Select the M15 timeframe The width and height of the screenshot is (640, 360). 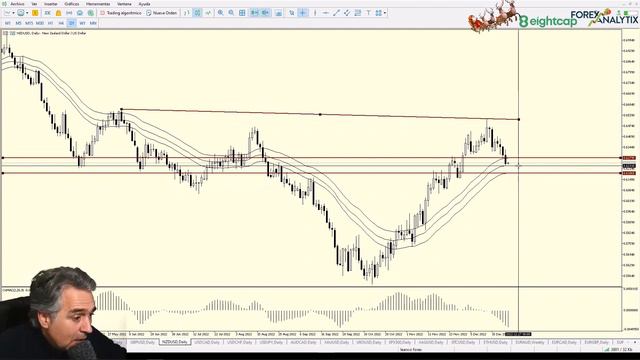[x=29, y=23]
